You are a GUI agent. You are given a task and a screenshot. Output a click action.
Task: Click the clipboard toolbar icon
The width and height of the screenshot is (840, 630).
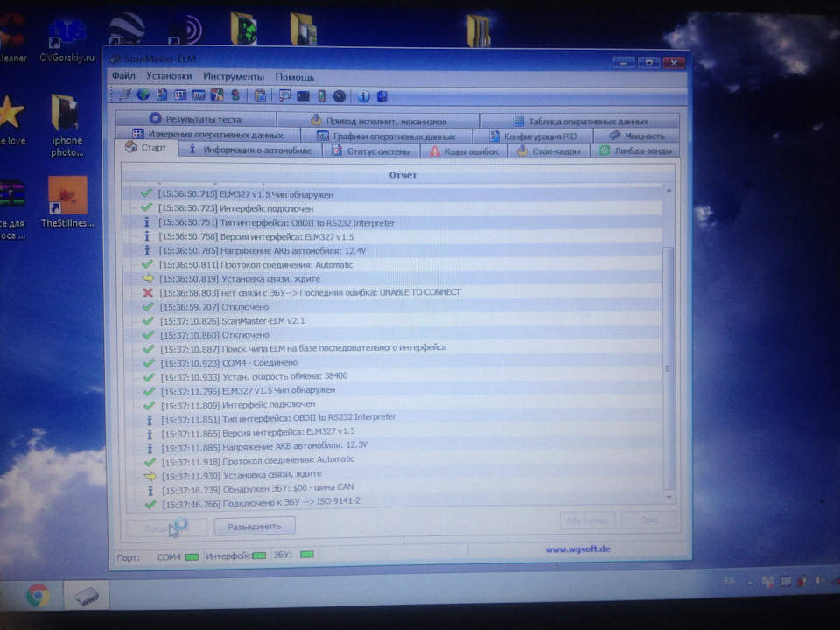261,95
